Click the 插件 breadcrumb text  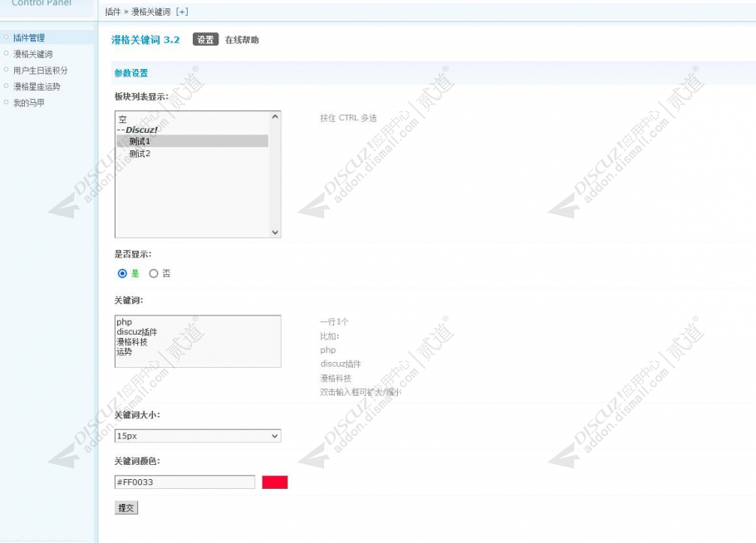(x=113, y=12)
